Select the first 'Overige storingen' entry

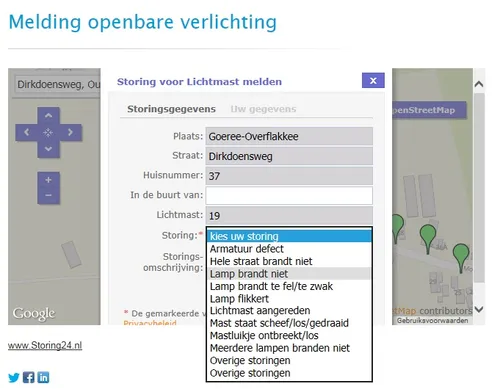click(289, 360)
